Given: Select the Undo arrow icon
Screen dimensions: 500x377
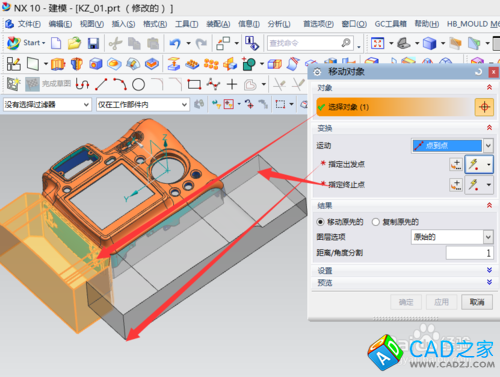Looking at the screenshot, I should 175,43.
